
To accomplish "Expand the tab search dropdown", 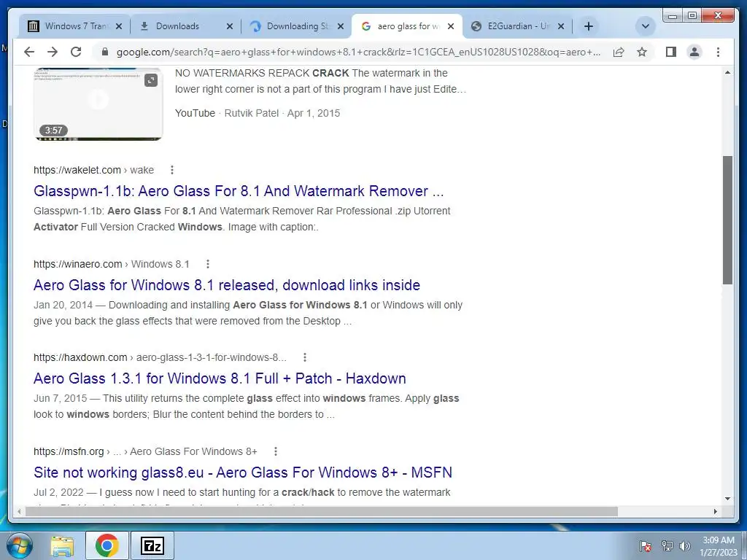I will click(646, 26).
